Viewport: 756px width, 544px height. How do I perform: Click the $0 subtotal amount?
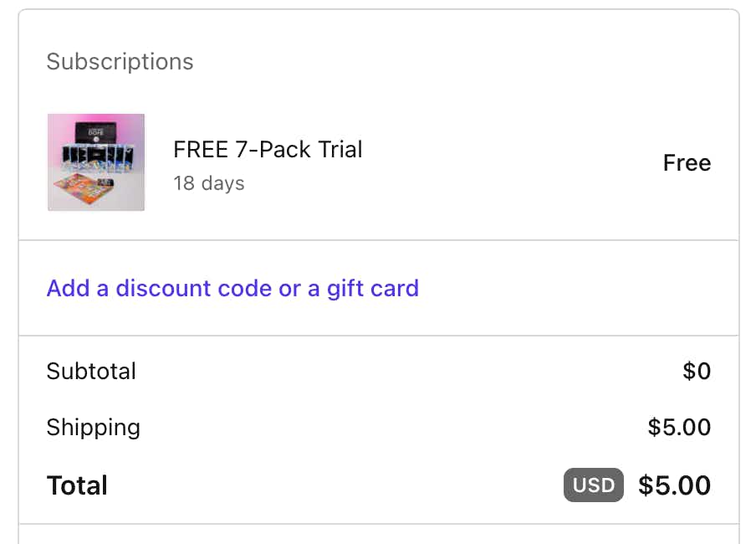point(697,372)
